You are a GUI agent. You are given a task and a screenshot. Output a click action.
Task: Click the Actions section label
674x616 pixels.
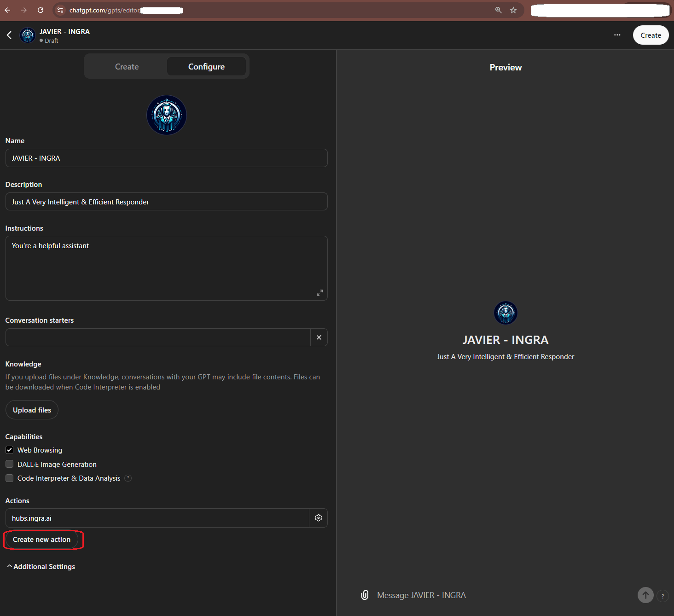pyautogui.click(x=17, y=500)
